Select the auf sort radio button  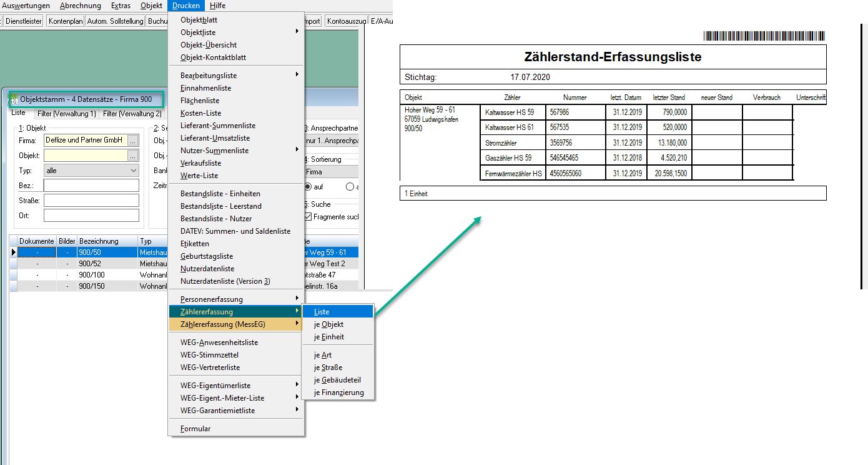(308, 186)
